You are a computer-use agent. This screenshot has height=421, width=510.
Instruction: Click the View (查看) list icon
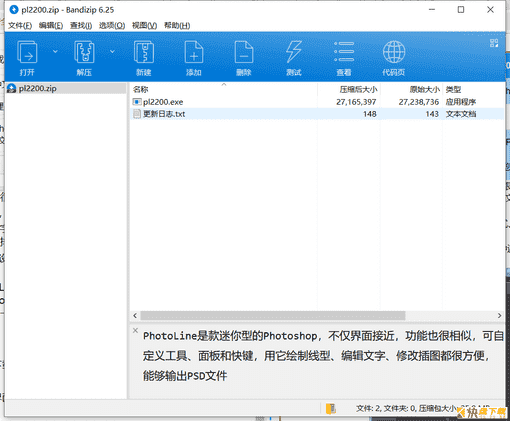[x=344, y=52]
